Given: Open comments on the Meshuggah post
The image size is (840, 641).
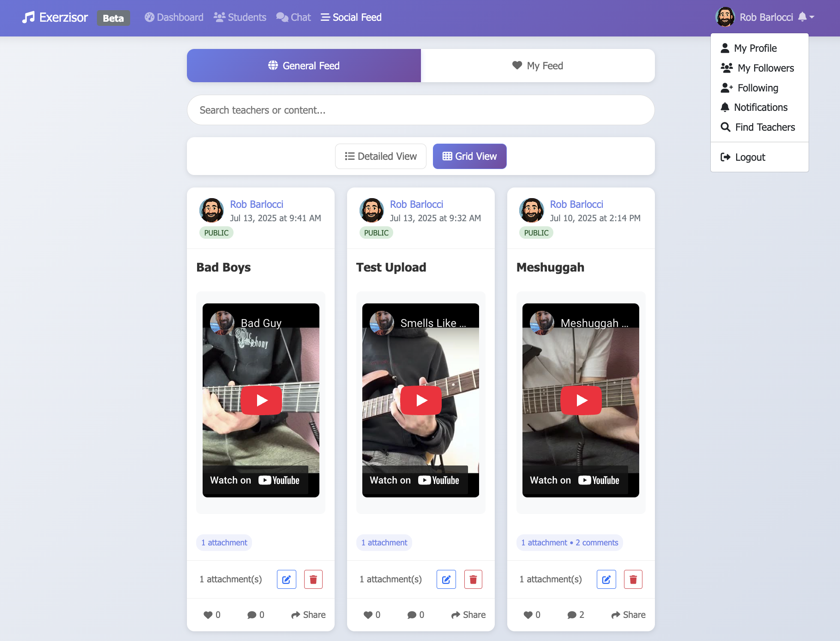Looking at the screenshot, I should 576,615.
